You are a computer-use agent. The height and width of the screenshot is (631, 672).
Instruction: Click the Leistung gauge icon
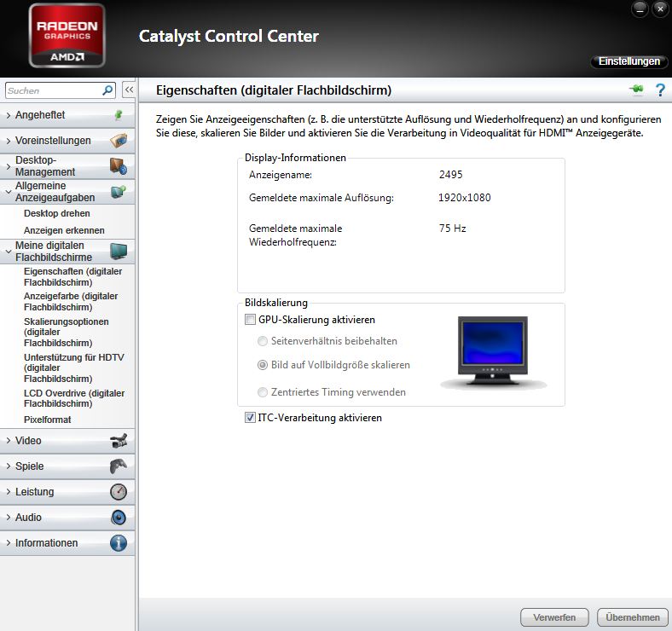[119, 492]
